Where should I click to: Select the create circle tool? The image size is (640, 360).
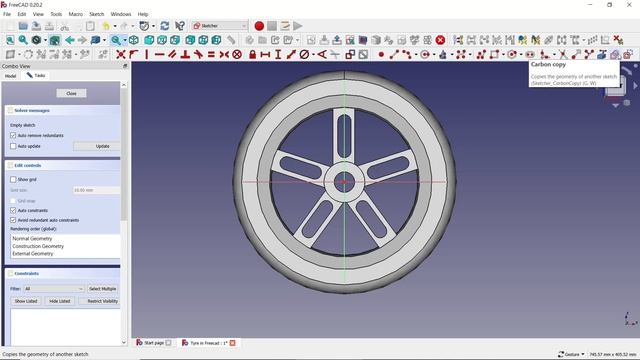(425, 54)
